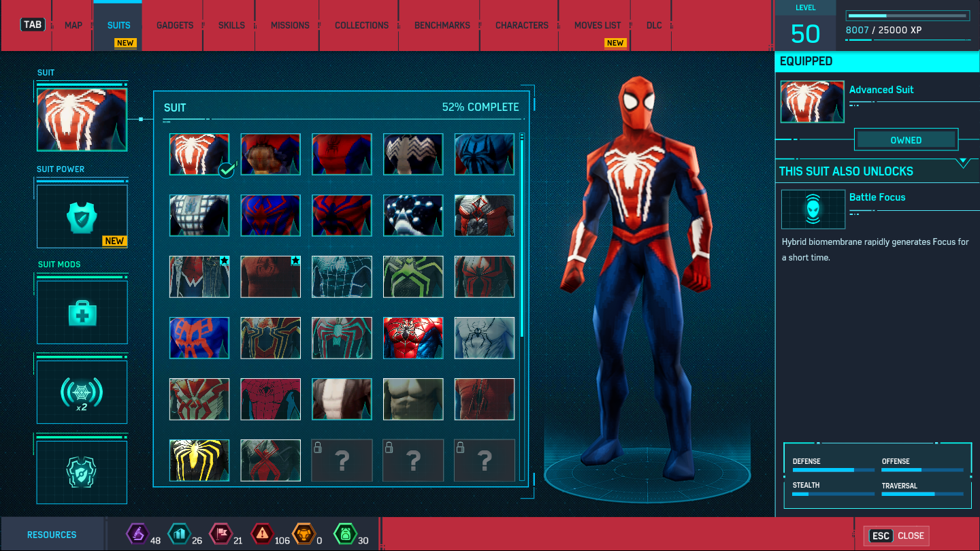Open the medkit suit mod slot
The image size is (980, 551).
(x=82, y=313)
